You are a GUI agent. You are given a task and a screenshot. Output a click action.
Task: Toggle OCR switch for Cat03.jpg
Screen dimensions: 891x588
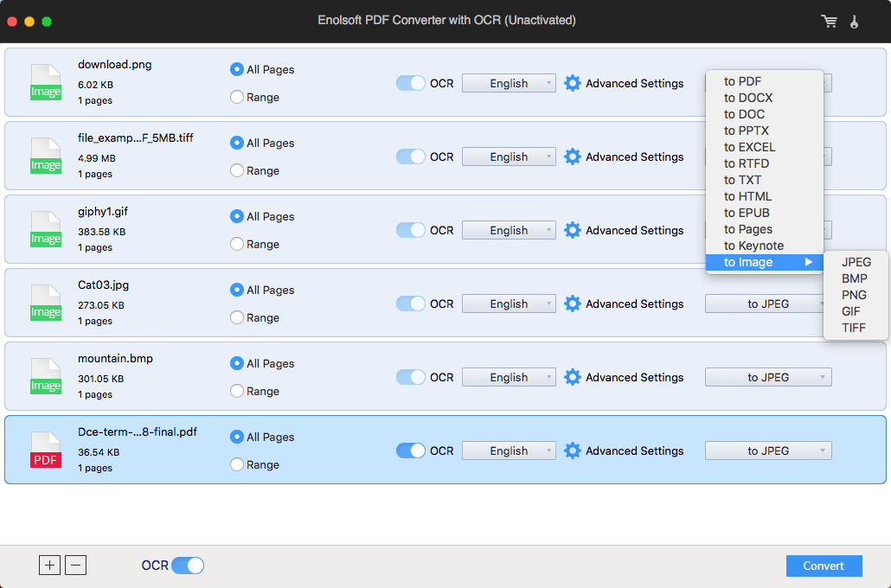[x=410, y=304]
